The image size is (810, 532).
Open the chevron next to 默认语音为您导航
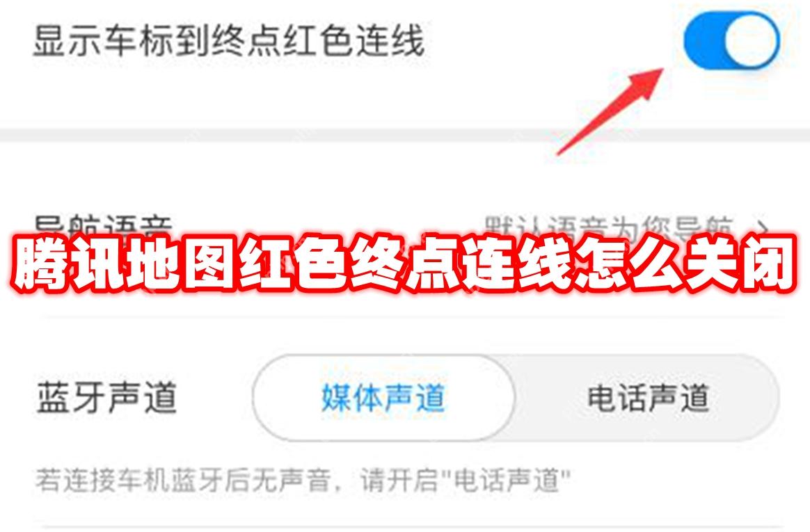tap(763, 227)
